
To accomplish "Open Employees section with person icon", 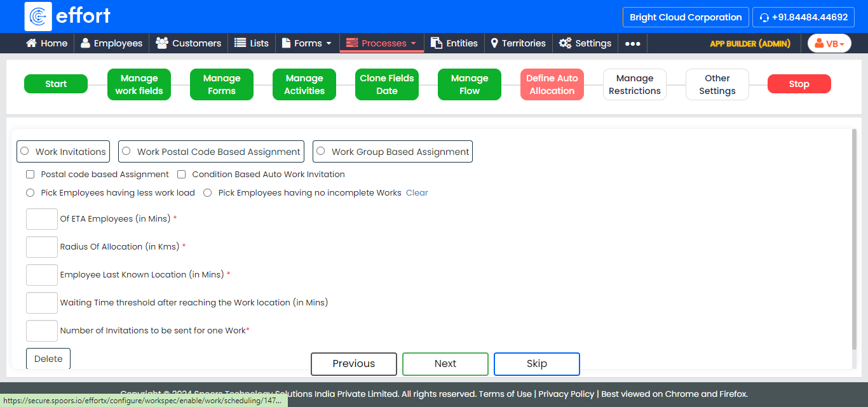I will pos(85,43).
